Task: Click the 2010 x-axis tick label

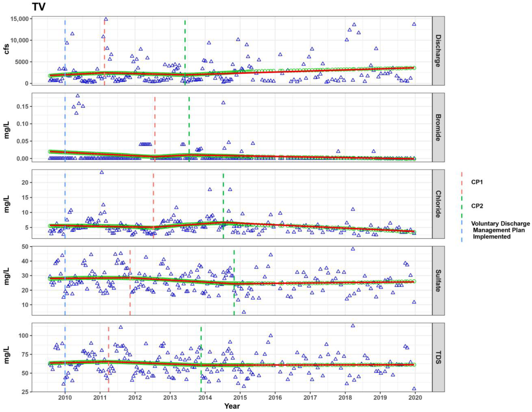Action: coord(65,397)
